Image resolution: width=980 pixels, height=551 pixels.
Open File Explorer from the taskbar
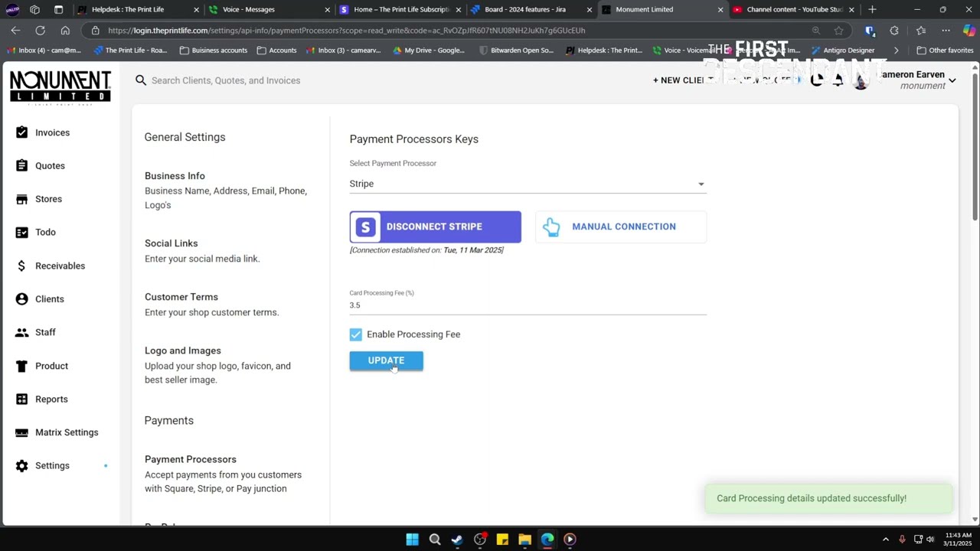click(x=524, y=540)
